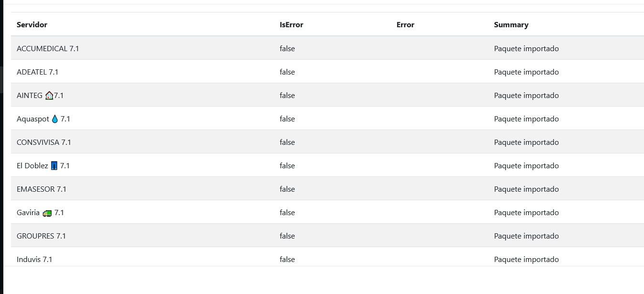Click the GROUPRES 7.1 server entry
The image size is (644, 294).
click(41, 236)
